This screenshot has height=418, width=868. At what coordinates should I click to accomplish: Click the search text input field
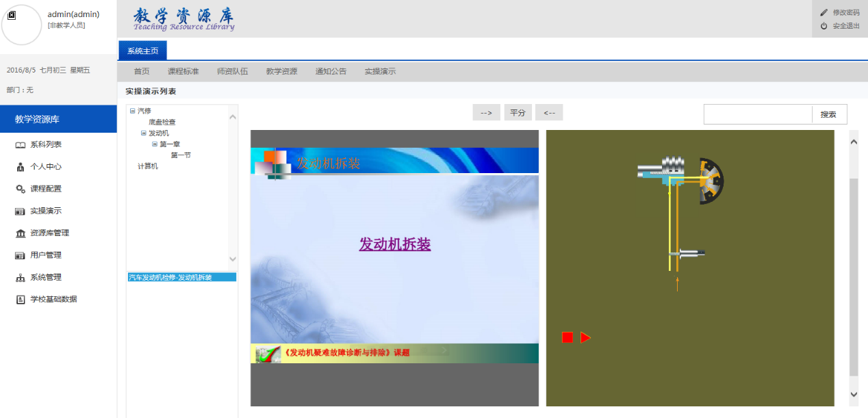[x=757, y=114]
